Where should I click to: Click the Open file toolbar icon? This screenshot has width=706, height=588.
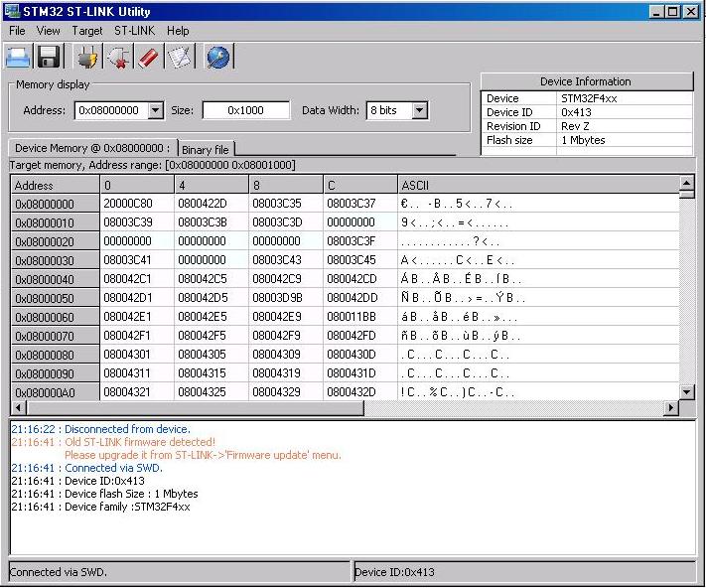pyautogui.click(x=20, y=58)
